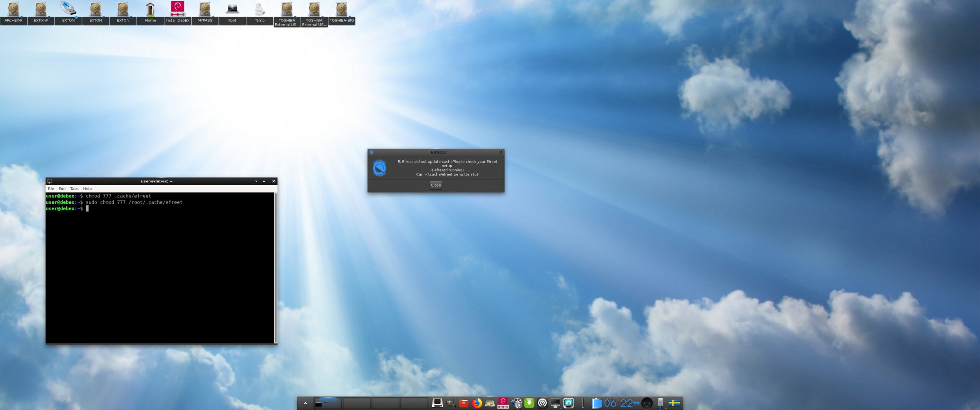Screen dimensions: 980x410
Task: Click 'sudo chmod 777 /root/.cache/efreet' terminal line
Action: pos(134,202)
